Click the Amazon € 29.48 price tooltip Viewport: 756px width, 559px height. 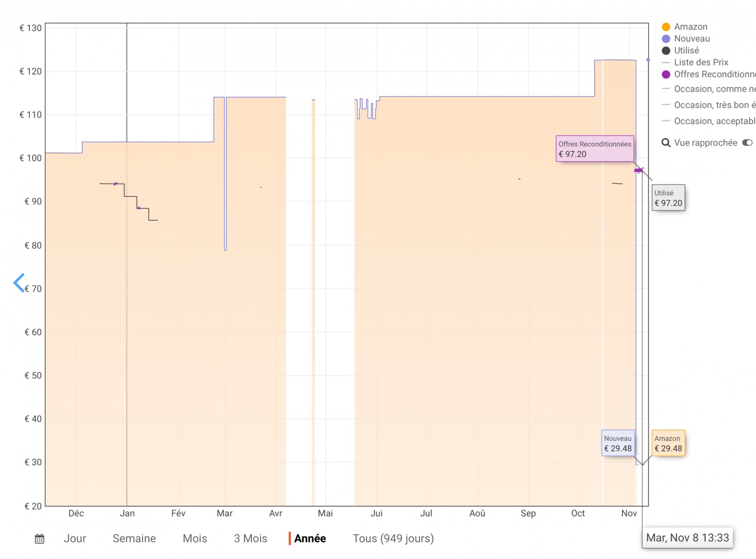[x=668, y=444]
